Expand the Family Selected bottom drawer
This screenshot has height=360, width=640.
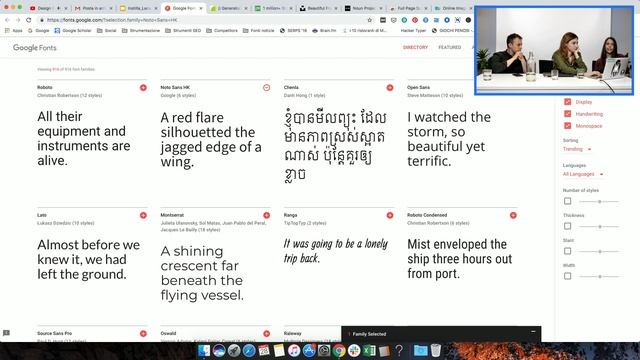tap(441, 334)
